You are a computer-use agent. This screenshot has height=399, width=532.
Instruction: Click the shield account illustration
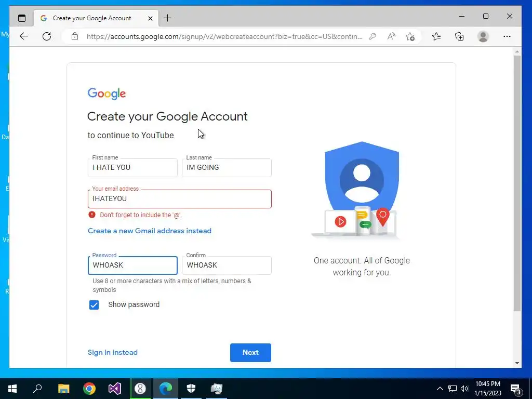[356, 190]
